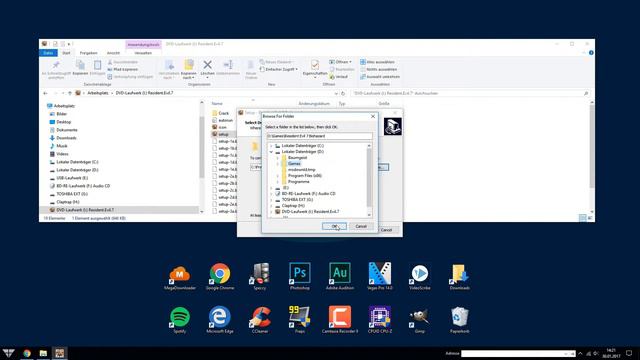Open the Vegas Pro 14.0 shortcut
Image resolution: width=640 pixels, height=360 pixels.
pyautogui.click(x=380, y=276)
